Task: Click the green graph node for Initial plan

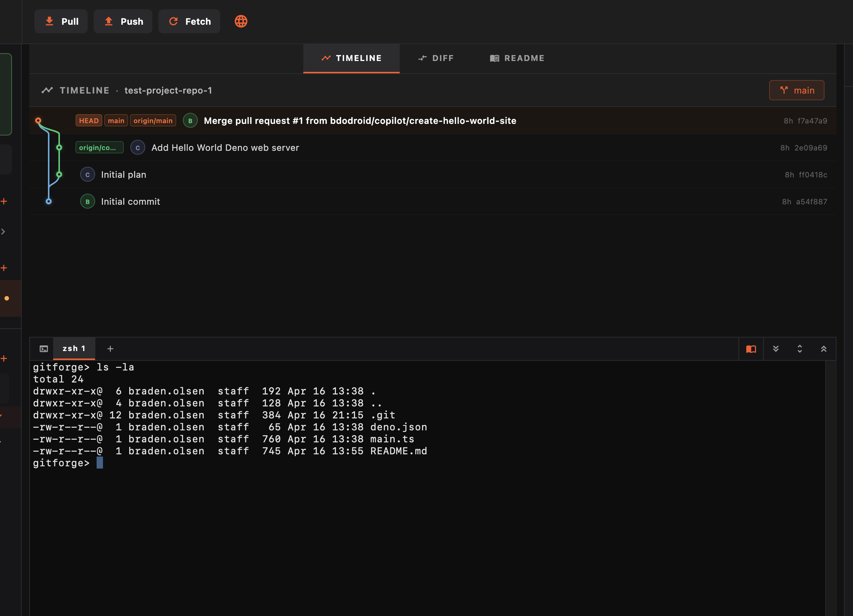Action: pos(59,175)
